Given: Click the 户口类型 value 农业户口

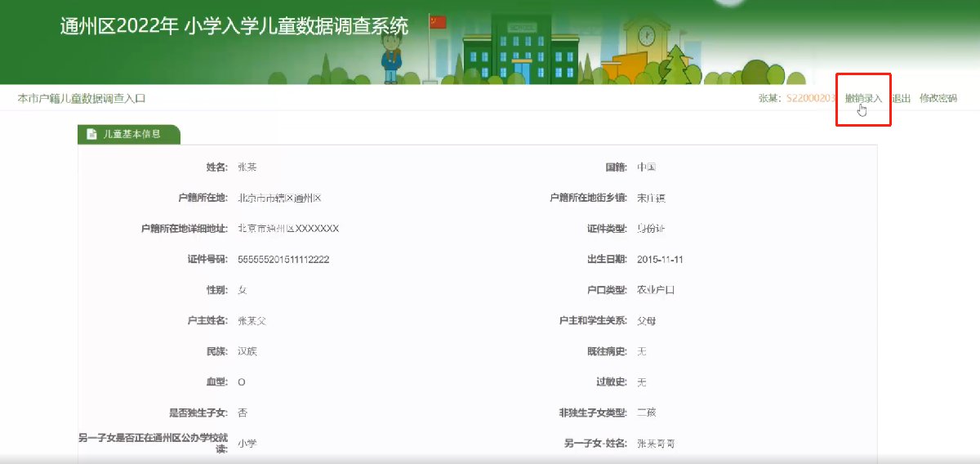Looking at the screenshot, I should click(656, 290).
